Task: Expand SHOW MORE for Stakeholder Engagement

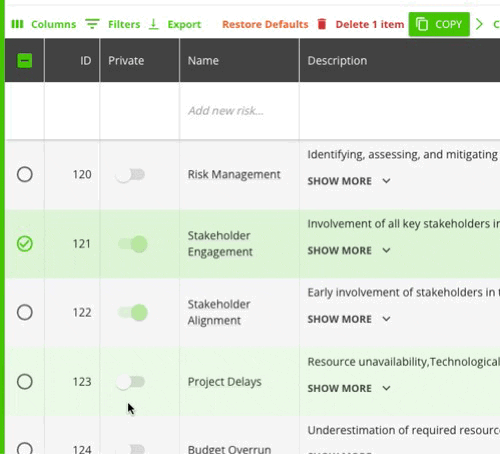Action: 349,250
